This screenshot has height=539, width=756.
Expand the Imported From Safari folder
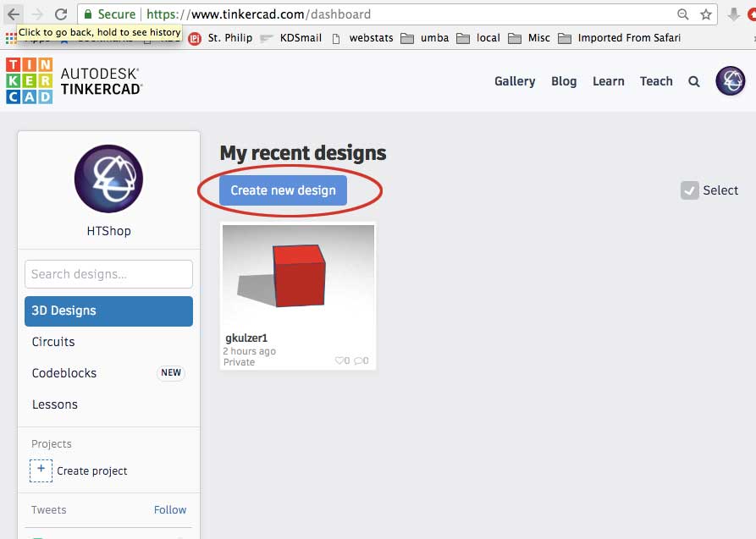click(619, 38)
